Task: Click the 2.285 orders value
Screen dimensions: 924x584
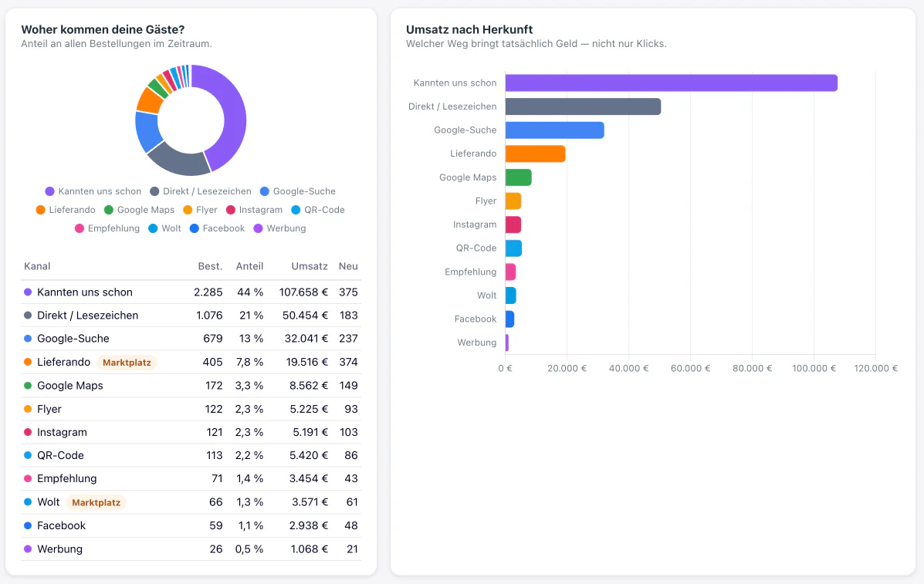Action: click(x=208, y=292)
